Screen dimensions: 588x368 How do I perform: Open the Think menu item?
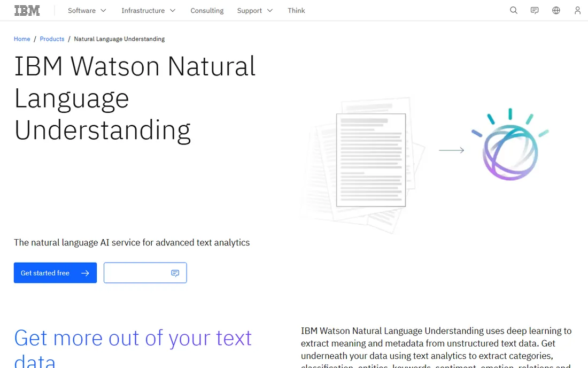[x=296, y=11]
